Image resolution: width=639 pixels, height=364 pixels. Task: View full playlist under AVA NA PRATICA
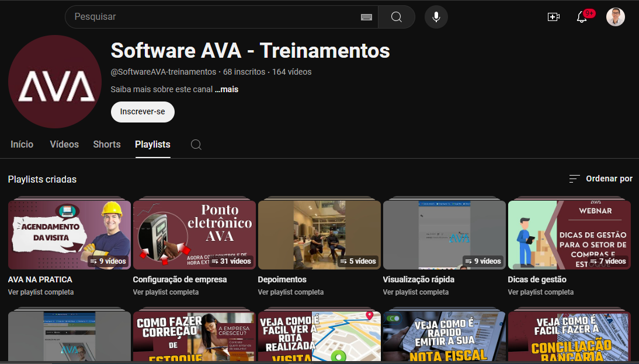[41, 292]
